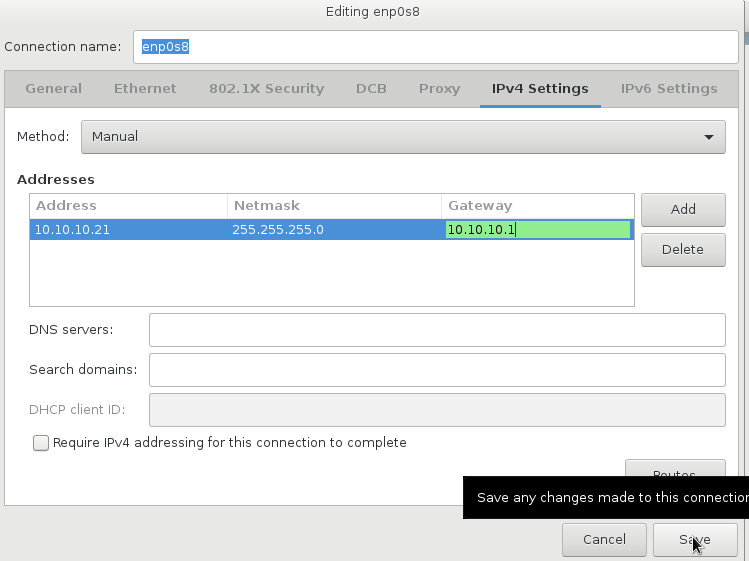Click the Netmask column header
749x561 pixels.
(333, 206)
